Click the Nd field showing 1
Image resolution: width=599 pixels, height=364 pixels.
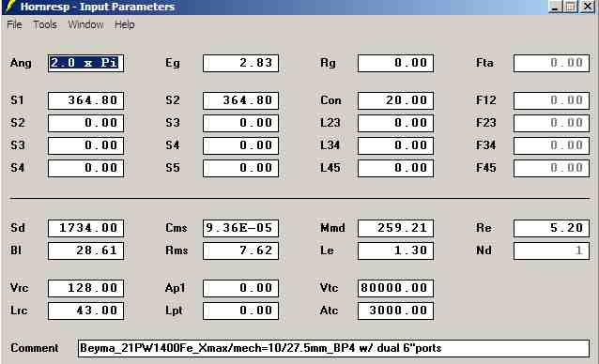551,250
